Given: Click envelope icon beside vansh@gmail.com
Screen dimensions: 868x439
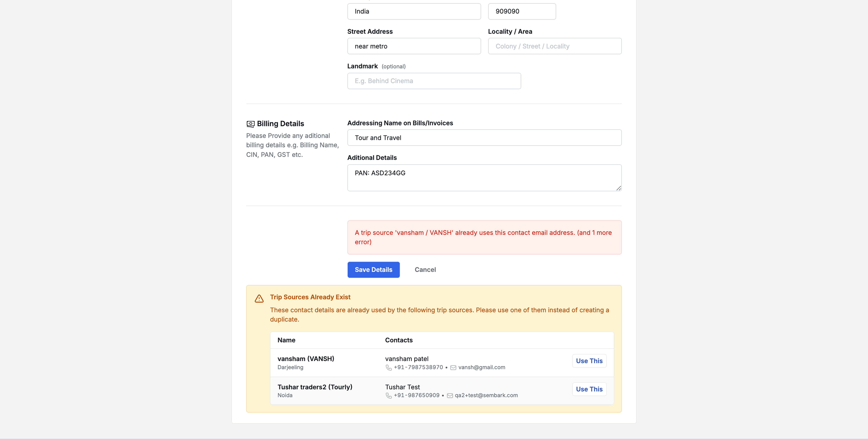Looking at the screenshot, I should pyautogui.click(x=453, y=368).
